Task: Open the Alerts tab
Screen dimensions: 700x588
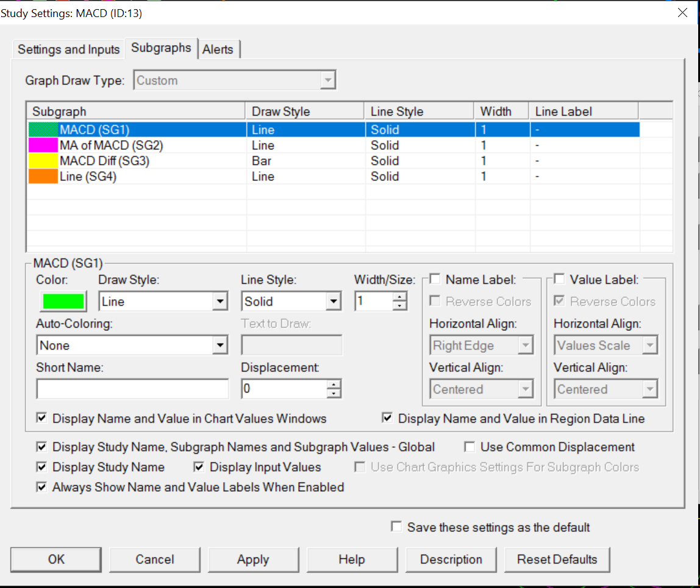Action: click(x=218, y=49)
